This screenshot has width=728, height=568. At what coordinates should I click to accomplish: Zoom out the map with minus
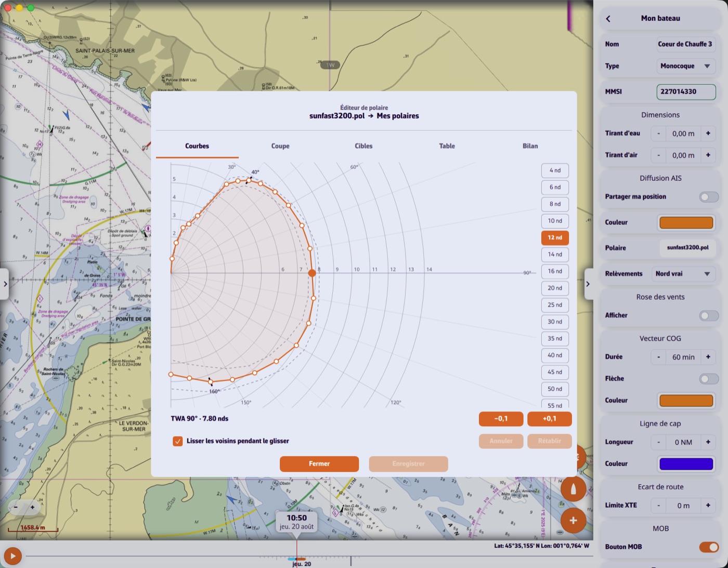[x=16, y=507]
